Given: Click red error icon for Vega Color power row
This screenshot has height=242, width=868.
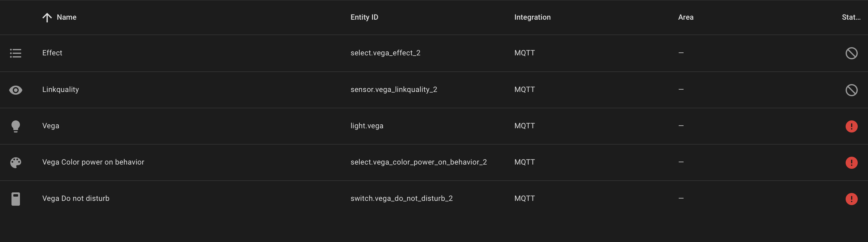Looking at the screenshot, I should pyautogui.click(x=851, y=162).
